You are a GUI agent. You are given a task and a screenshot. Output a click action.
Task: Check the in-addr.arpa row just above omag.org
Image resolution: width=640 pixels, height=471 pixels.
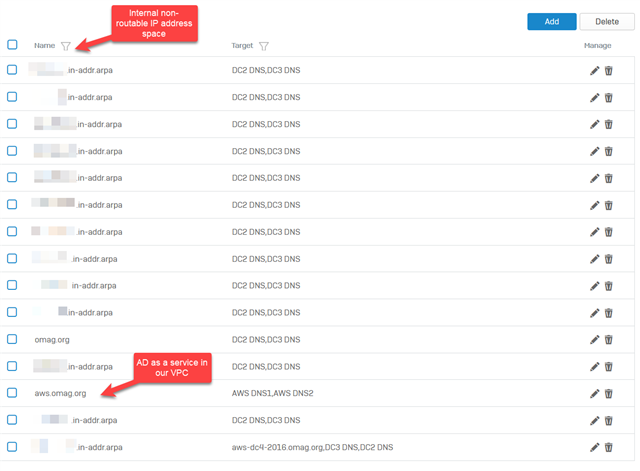pos(12,312)
